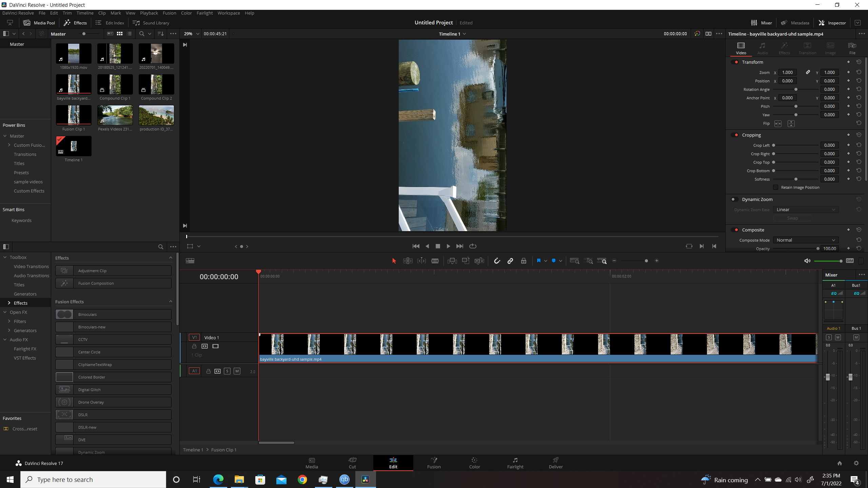This screenshot has height=488, width=868.
Task: Open Chrome from the taskbar
Action: (302, 480)
